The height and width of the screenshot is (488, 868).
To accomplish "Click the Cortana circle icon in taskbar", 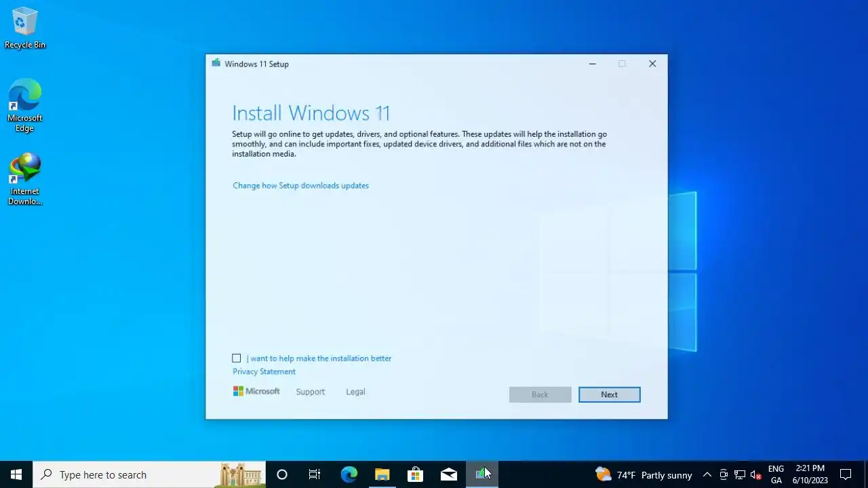I will (282, 474).
